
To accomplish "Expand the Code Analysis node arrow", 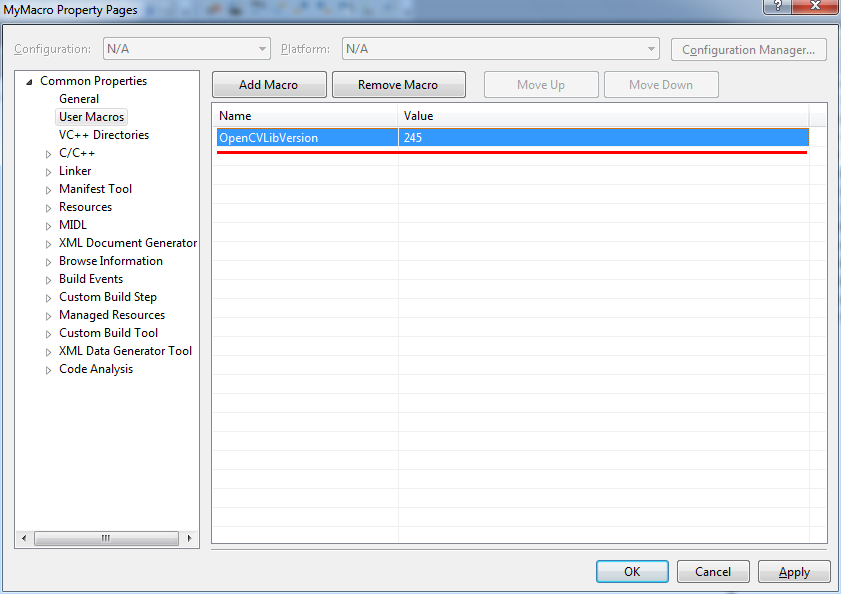I will [48, 370].
